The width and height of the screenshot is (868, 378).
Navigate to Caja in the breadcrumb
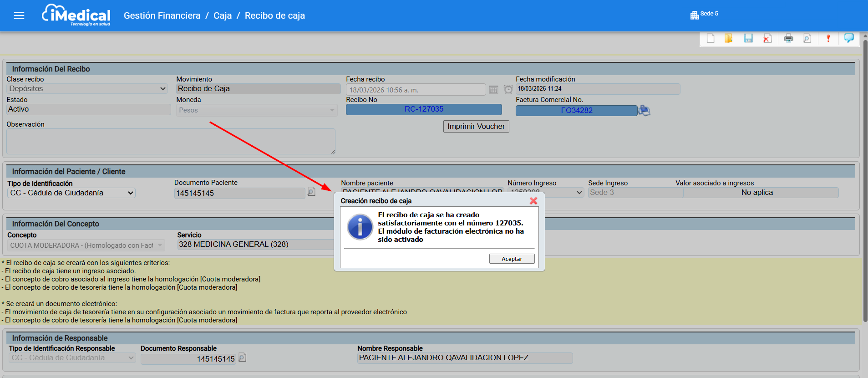click(x=223, y=16)
